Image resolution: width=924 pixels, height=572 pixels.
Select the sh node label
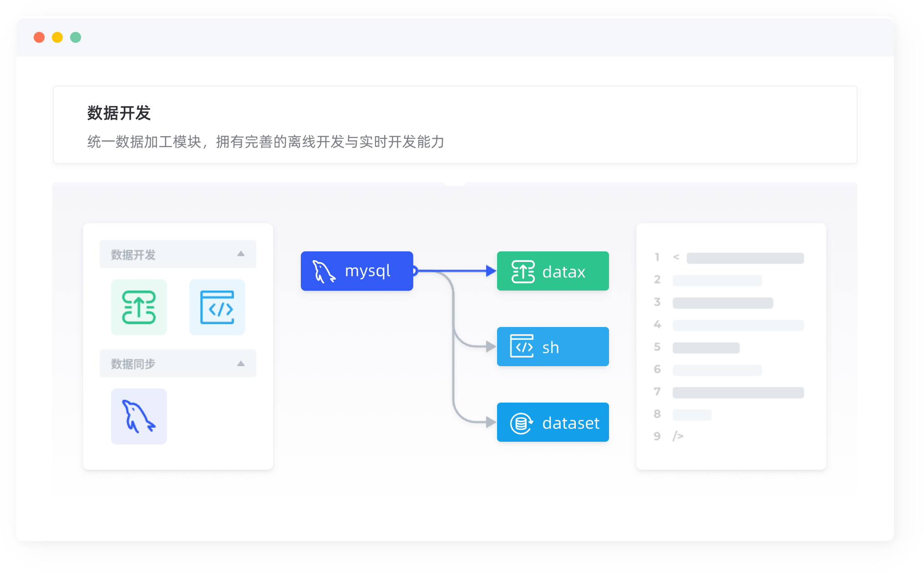[550, 347]
